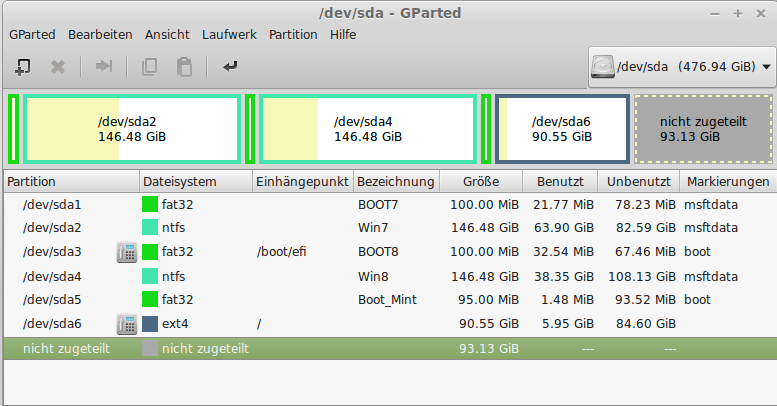Viewport: 777px width, 406px height.
Task: Click the 93.13 GiB size in the table row
Action: click(489, 348)
